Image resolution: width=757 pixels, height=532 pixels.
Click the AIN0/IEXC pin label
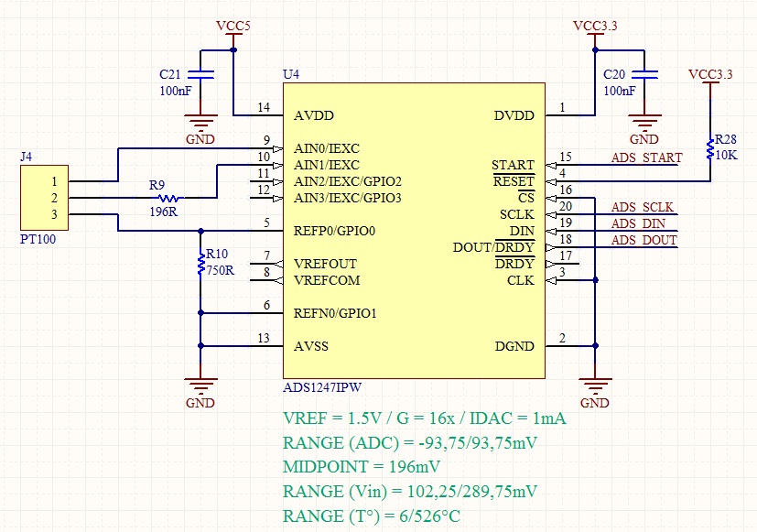coord(327,148)
